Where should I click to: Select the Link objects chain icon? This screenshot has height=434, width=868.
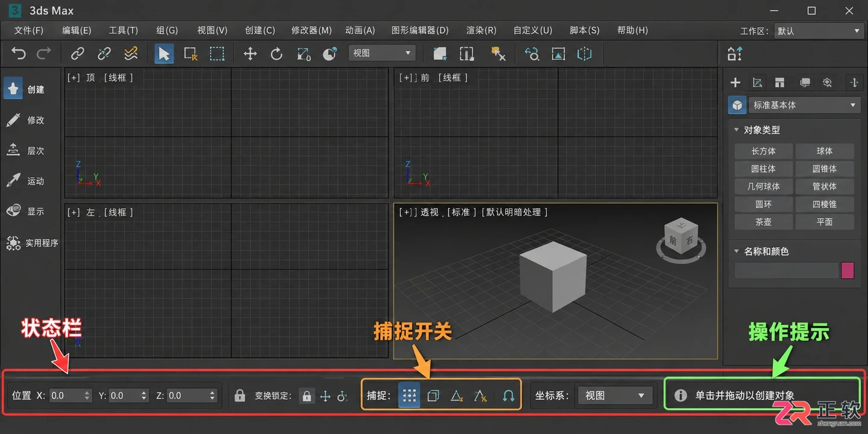pos(77,54)
